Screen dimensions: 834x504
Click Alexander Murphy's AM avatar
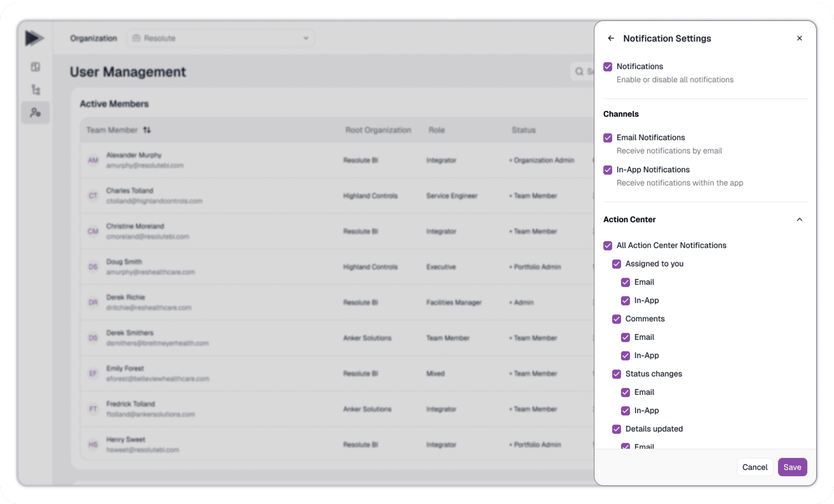click(x=93, y=160)
